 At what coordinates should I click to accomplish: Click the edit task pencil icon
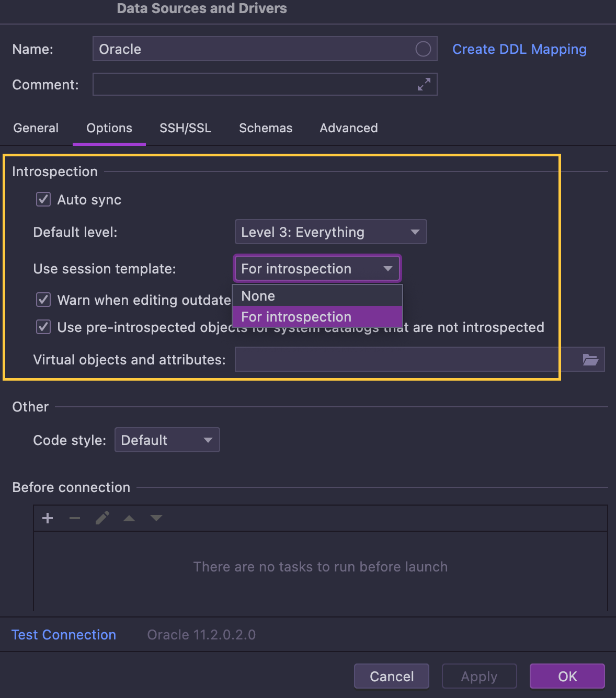click(102, 518)
